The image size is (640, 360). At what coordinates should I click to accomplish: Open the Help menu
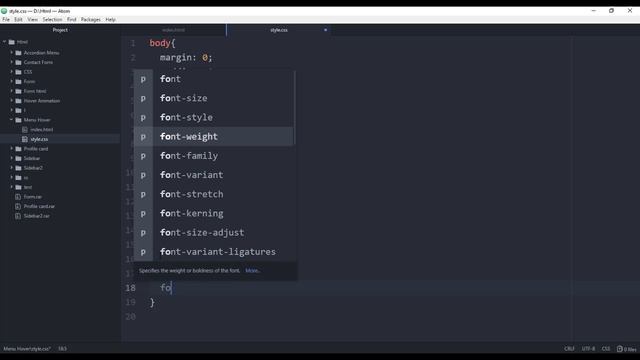click(110, 20)
